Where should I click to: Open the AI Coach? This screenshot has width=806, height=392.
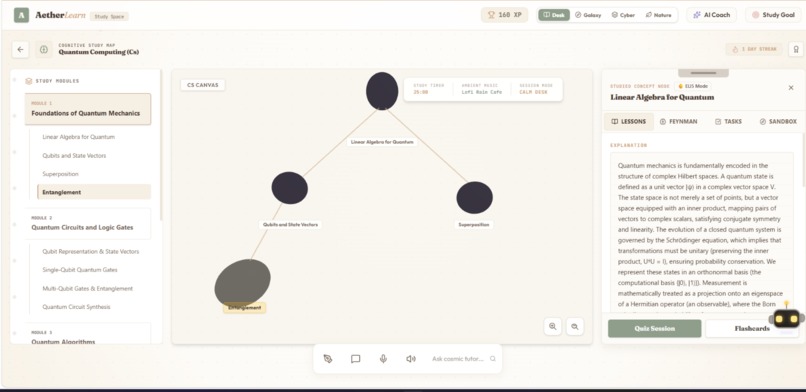click(711, 15)
